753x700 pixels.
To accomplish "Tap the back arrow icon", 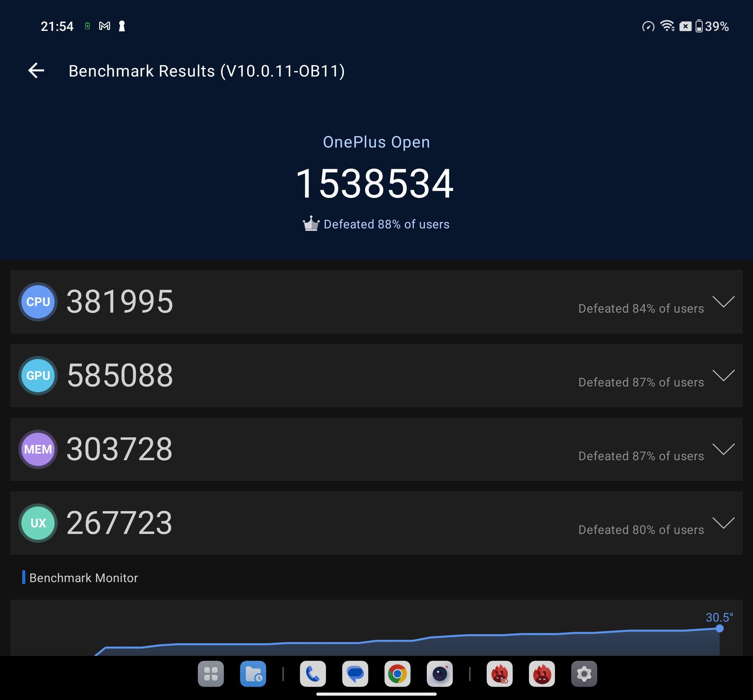I will click(x=36, y=71).
